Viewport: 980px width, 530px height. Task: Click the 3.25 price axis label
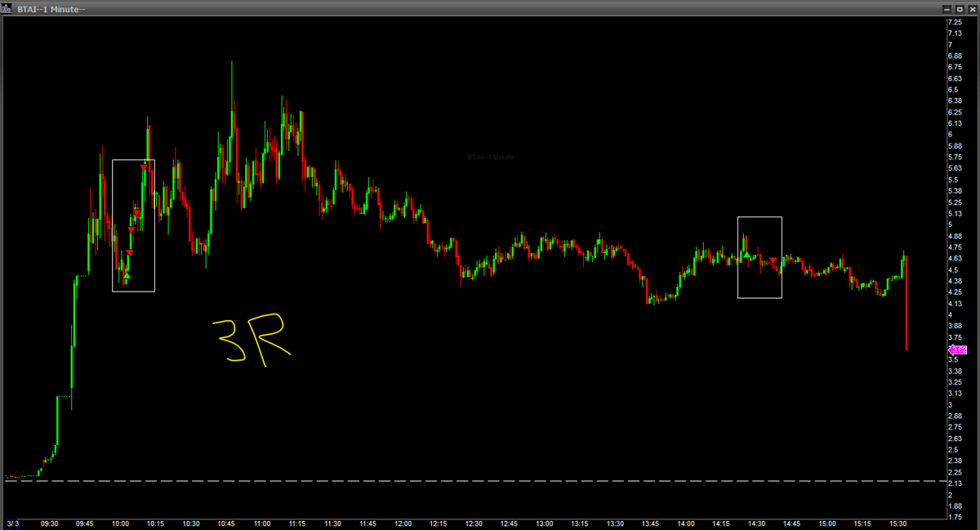[x=954, y=382]
